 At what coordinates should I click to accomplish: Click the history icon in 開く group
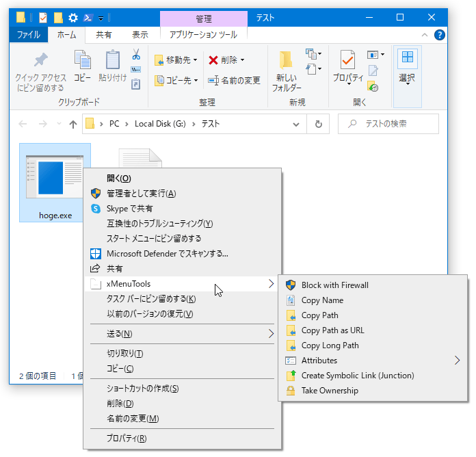point(373,86)
